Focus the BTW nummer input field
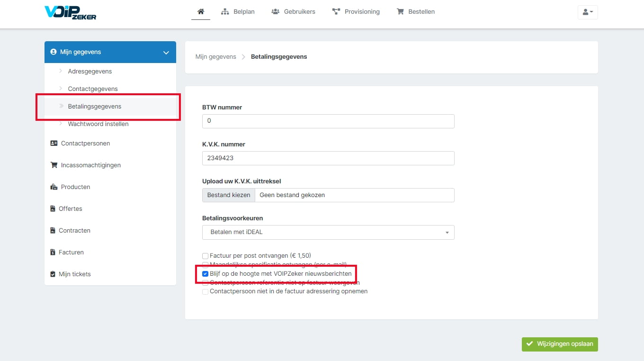 tap(328, 121)
